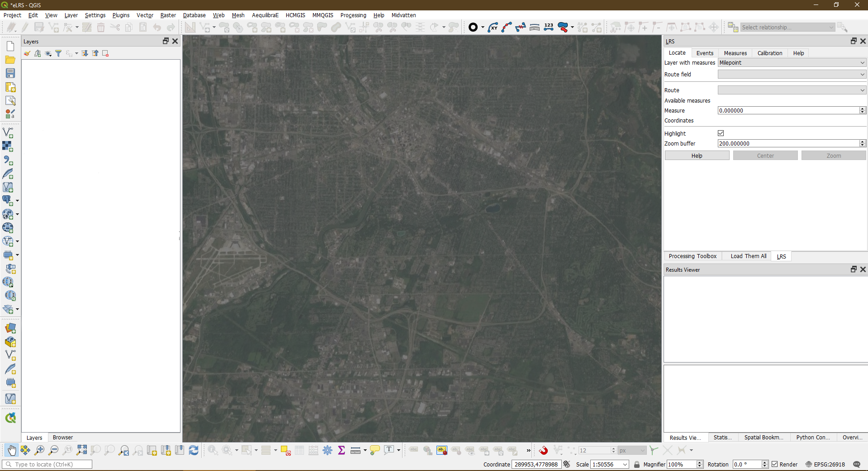Open the Processing menu
The image size is (868, 471).
(353, 15)
